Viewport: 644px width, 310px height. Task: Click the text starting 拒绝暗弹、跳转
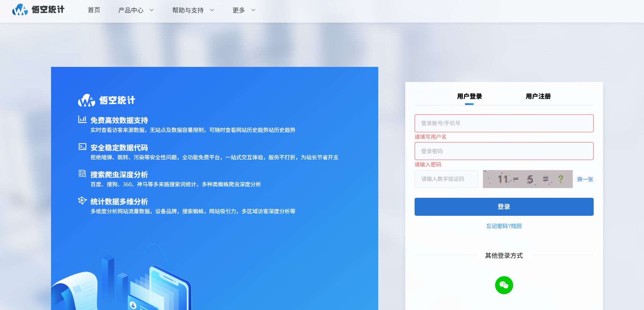click(x=214, y=157)
